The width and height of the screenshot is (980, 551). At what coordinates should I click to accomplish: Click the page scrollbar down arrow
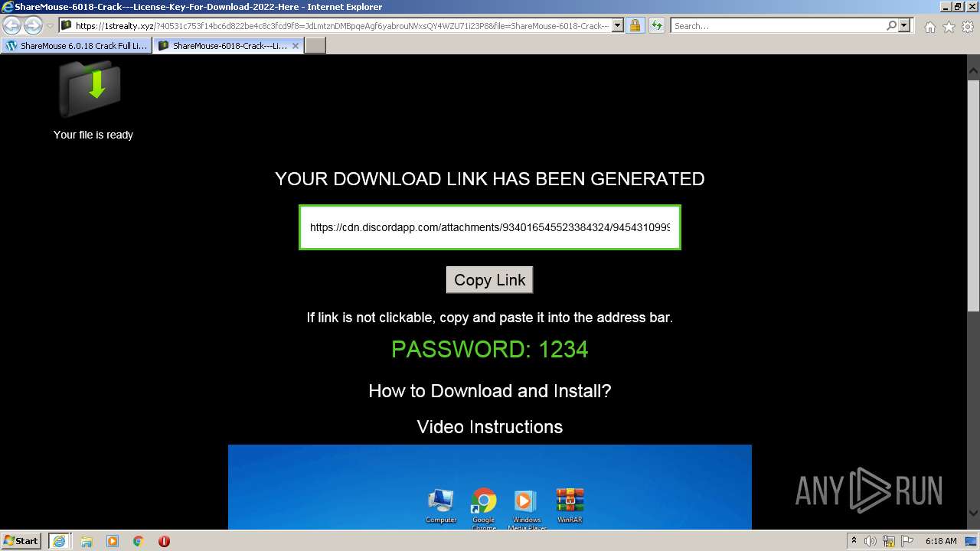point(973,514)
